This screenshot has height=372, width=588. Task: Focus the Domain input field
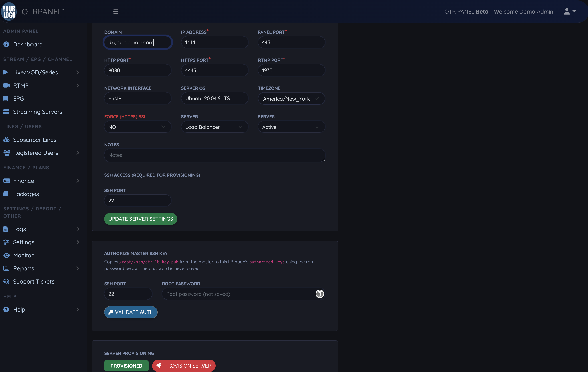(138, 42)
